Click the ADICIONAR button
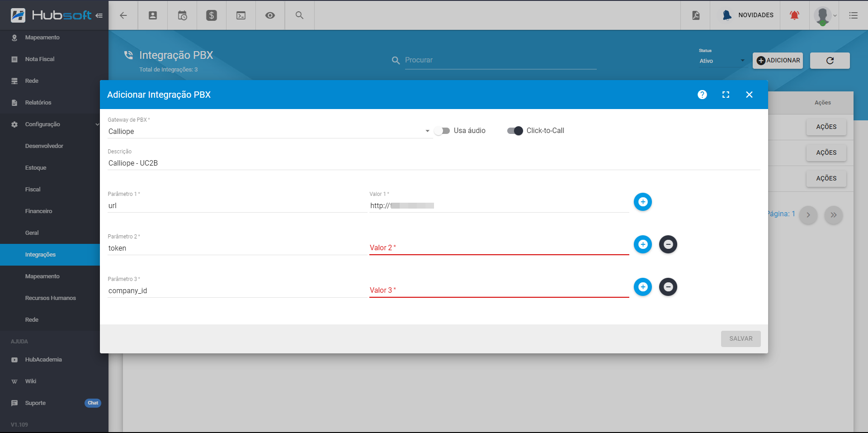 click(778, 61)
